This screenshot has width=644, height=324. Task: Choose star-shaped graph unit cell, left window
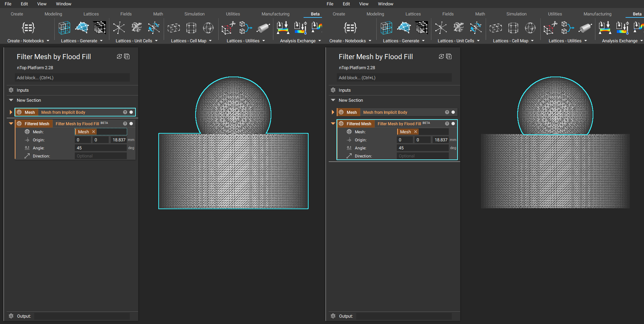(x=119, y=28)
